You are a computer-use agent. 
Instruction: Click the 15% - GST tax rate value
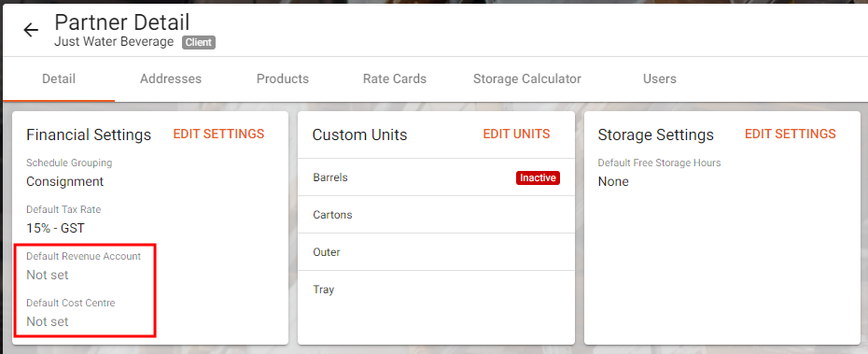click(55, 228)
